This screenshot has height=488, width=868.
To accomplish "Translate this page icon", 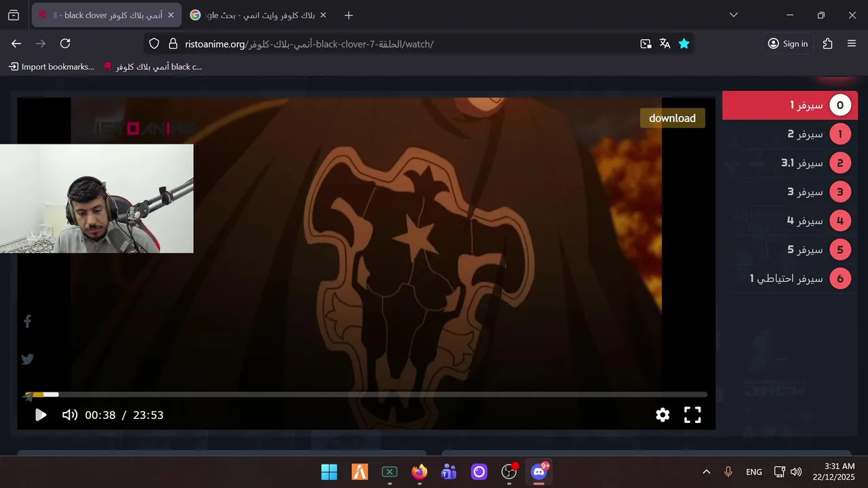I will pyautogui.click(x=665, y=43).
